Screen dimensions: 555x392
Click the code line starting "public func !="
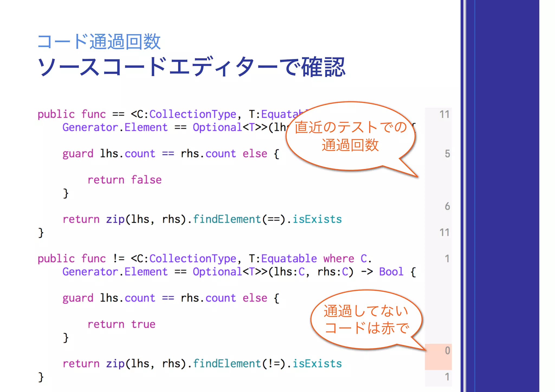tap(204, 259)
